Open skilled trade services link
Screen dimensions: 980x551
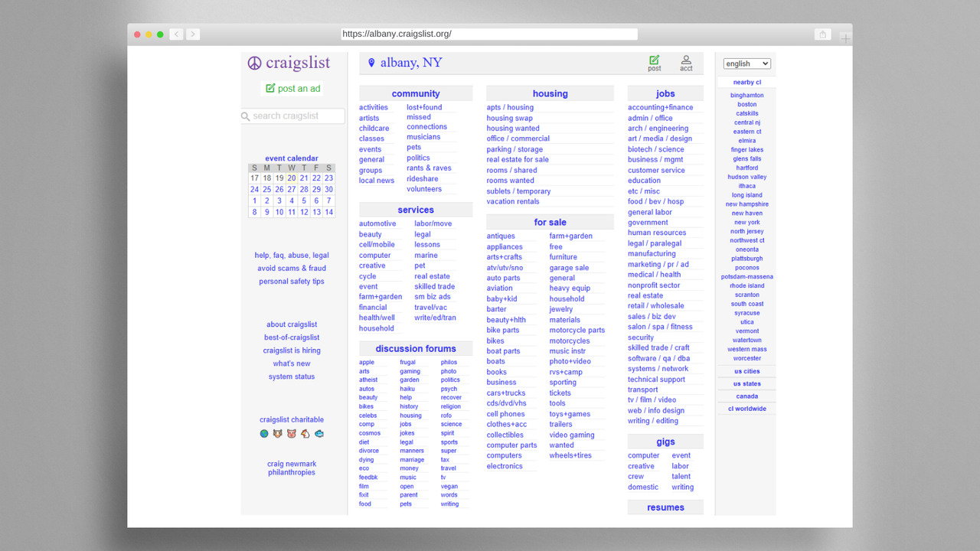coord(435,287)
